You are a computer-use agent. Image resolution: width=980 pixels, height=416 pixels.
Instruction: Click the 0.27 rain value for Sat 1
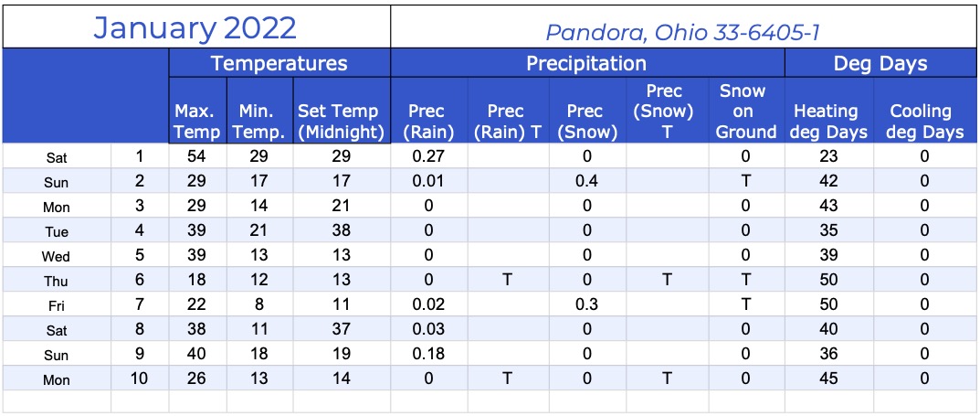point(428,156)
